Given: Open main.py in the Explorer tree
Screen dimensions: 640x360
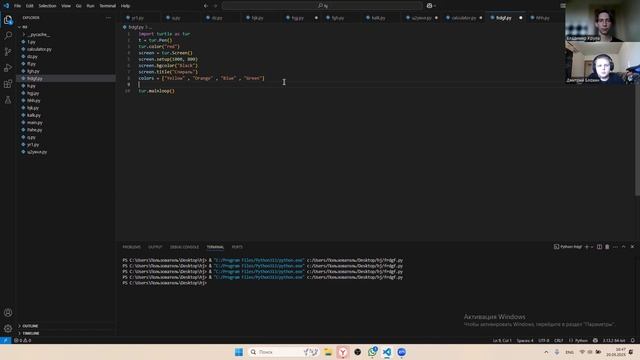Looking at the screenshot, I should [x=35, y=122].
